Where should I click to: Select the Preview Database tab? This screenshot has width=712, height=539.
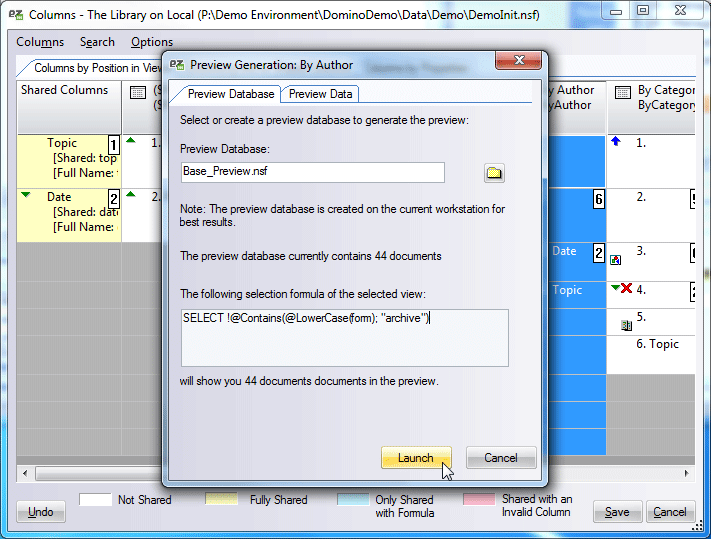231,94
